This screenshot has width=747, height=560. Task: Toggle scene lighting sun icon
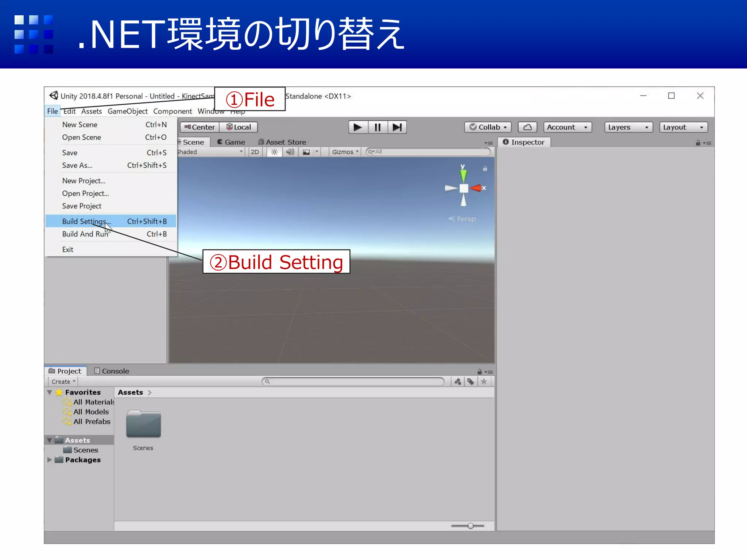(x=274, y=152)
